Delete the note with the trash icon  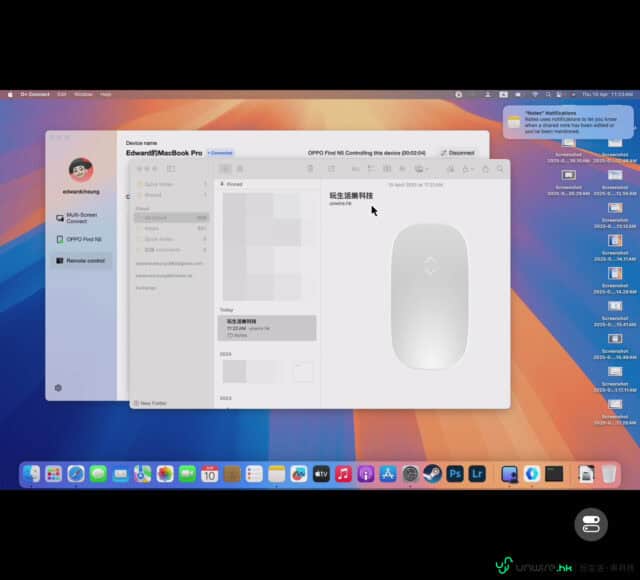(310, 169)
